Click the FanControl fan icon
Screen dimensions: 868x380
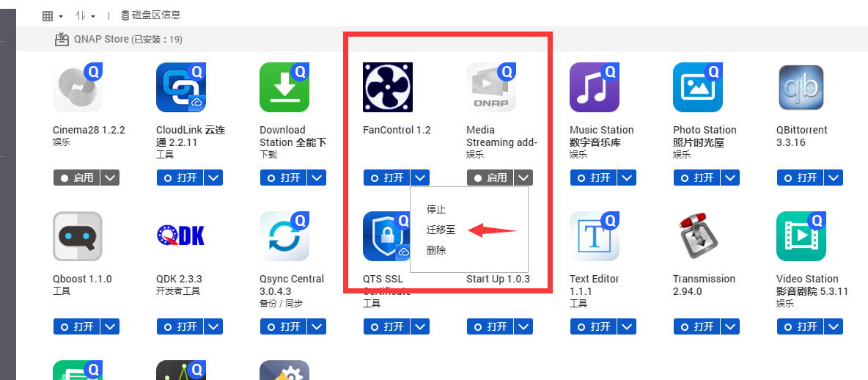point(388,87)
